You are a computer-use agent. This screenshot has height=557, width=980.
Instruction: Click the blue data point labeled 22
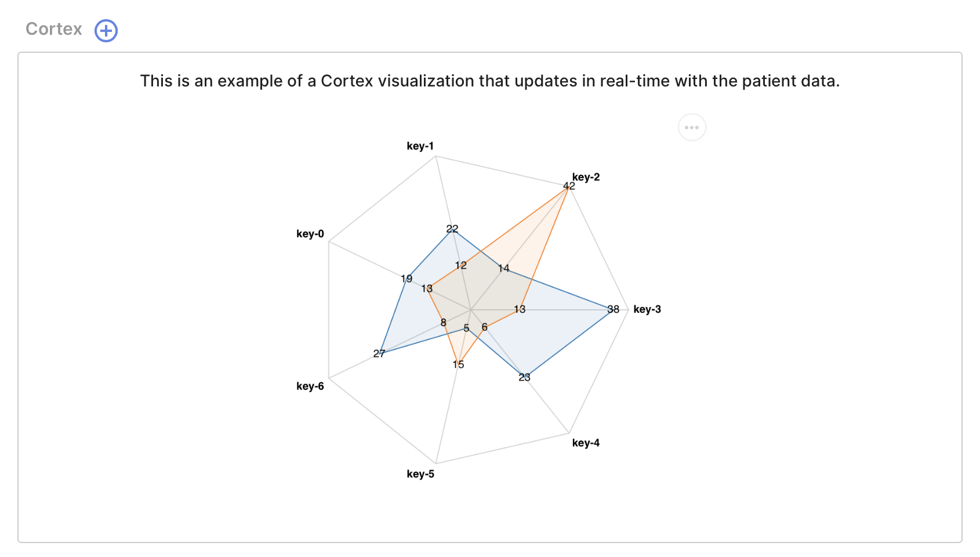coord(452,229)
